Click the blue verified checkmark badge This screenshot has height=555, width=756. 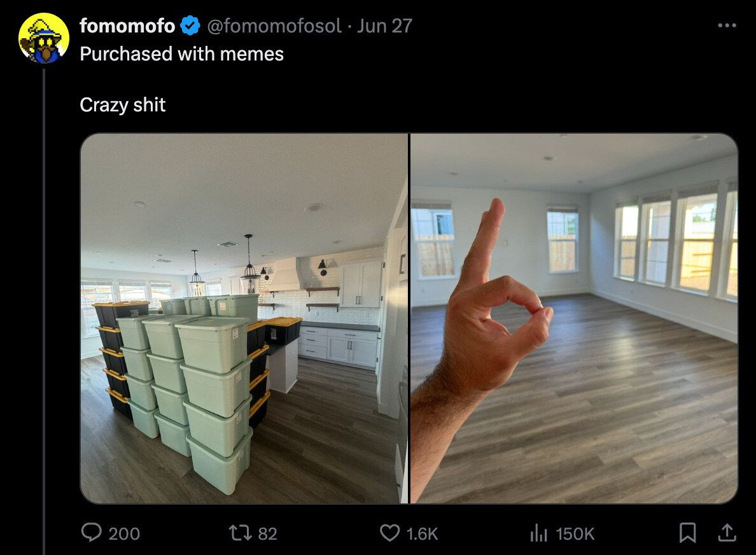(190, 25)
